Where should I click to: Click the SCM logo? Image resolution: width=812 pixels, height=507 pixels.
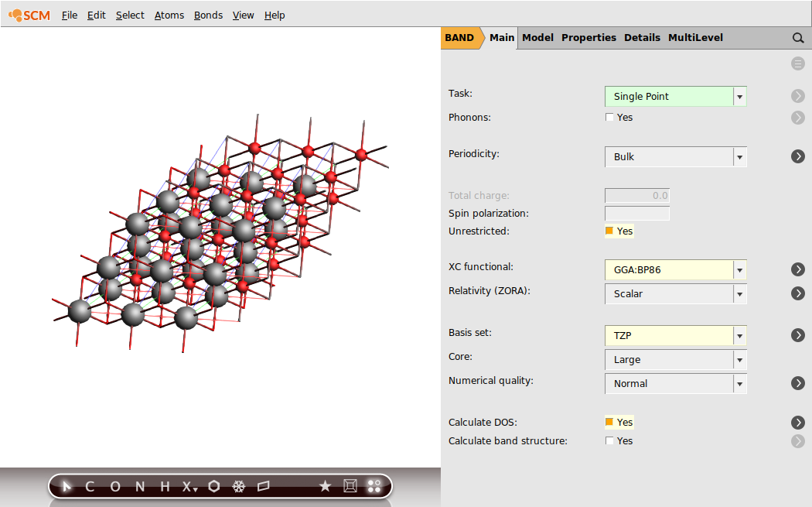[x=29, y=15]
